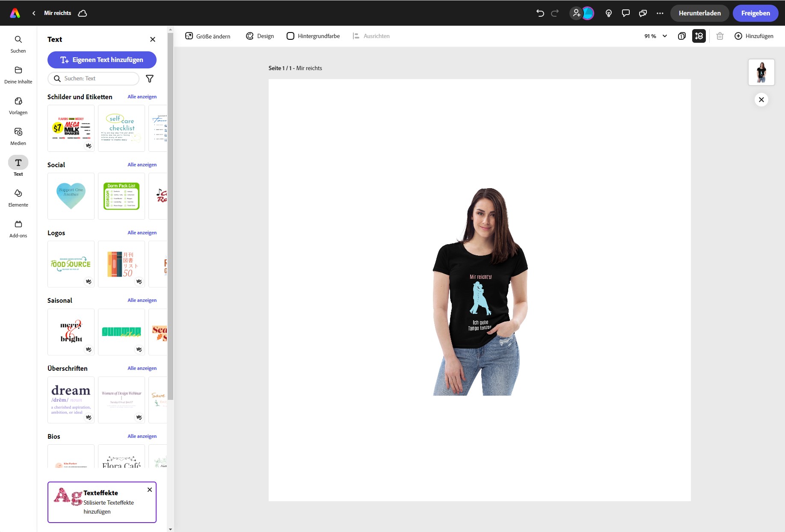Click the Ausrichten toolbar option

[371, 36]
